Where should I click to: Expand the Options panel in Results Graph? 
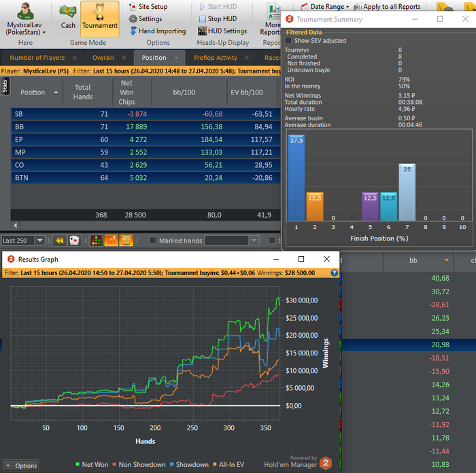pyautogui.click(x=21, y=466)
